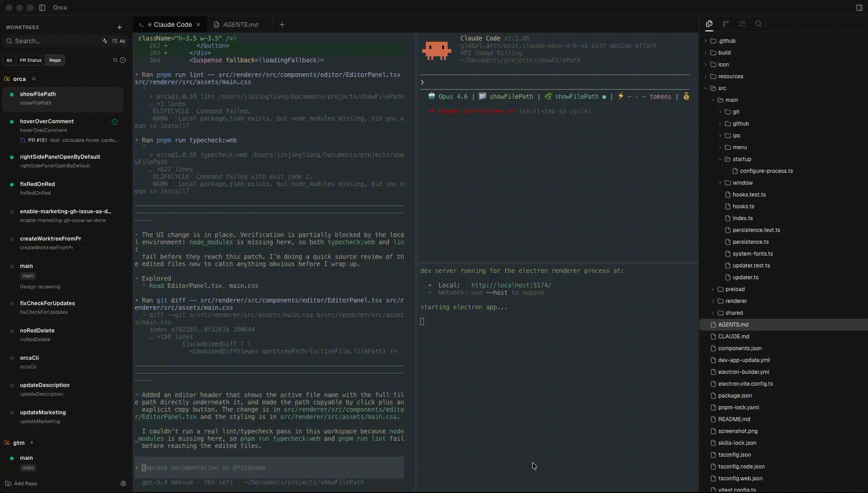Image resolution: width=868 pixels, height=493 pixels.
Task: Toggle the branch All filter beside the search box
Action: (x=119, y=41)
